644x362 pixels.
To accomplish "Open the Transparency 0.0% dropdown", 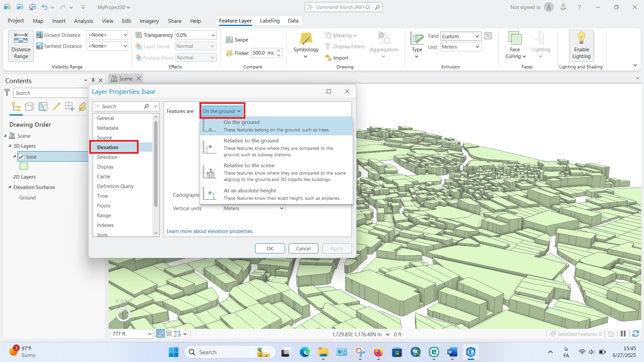I will point(196,35).
